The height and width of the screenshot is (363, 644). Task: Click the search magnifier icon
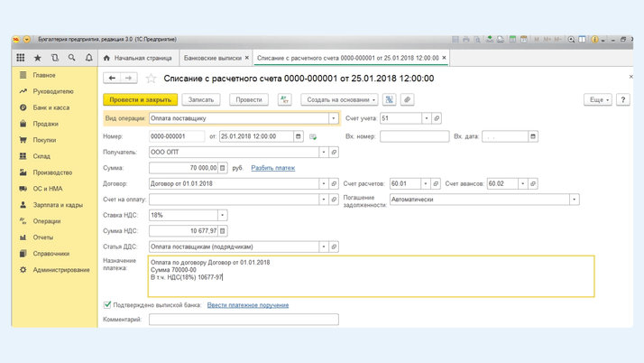(72, 58)
